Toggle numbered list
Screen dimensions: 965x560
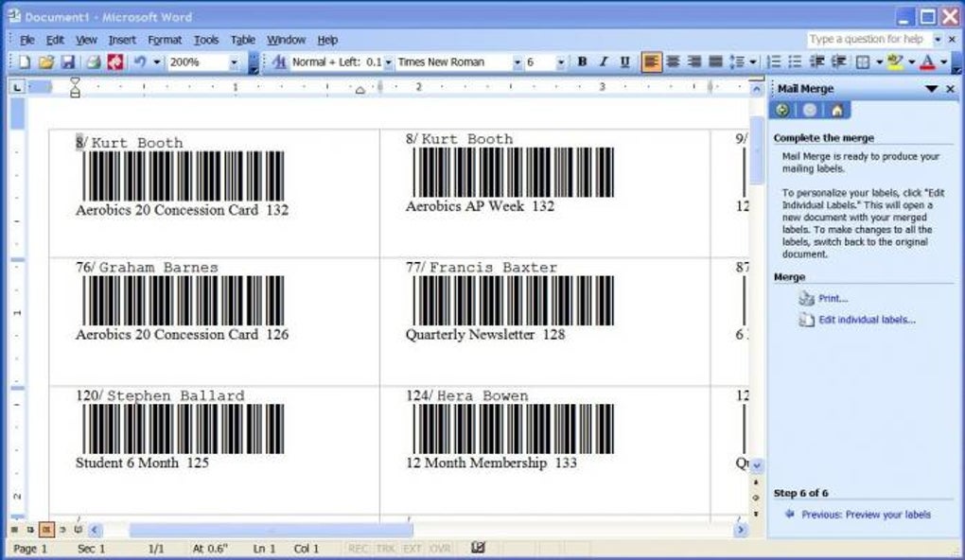pos(774,61)
